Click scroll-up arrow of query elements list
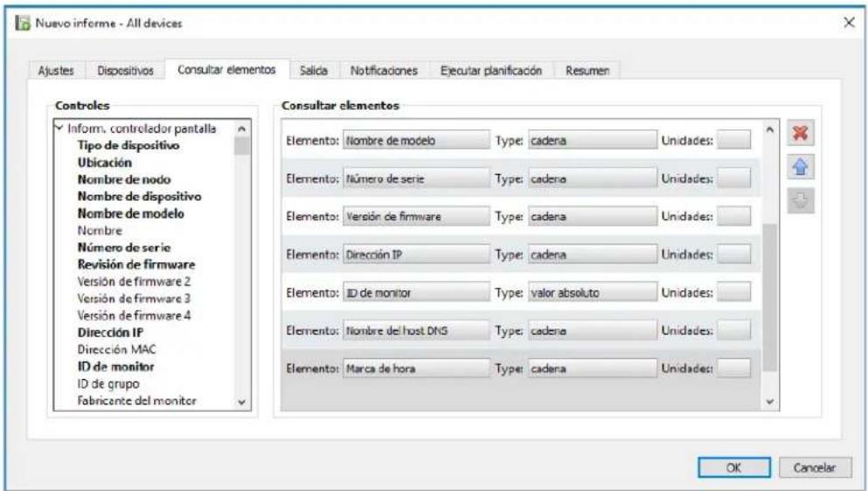Viewport: 868px width, 491px height. click(x=769, y=129)
